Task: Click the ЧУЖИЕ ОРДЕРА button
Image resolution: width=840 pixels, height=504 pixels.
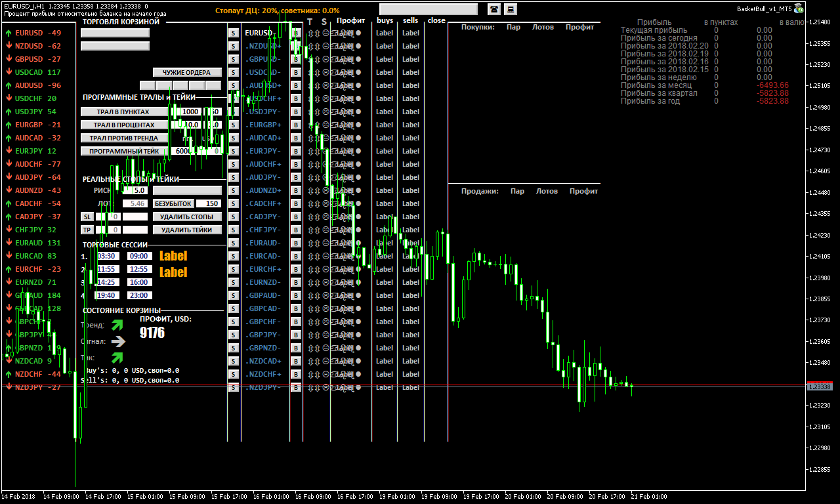Action: (x=187, y=72)
